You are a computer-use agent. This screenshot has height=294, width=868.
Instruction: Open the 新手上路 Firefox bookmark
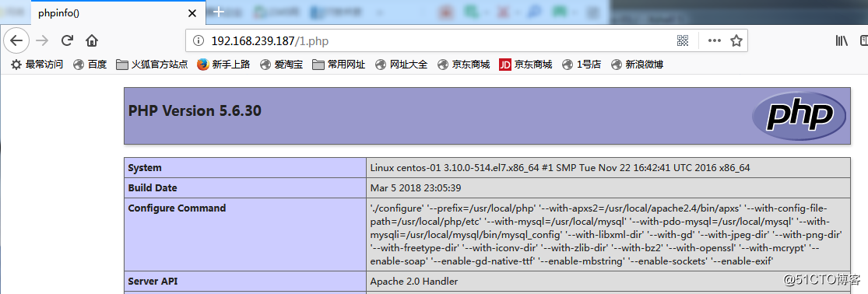tap(223, 65)
